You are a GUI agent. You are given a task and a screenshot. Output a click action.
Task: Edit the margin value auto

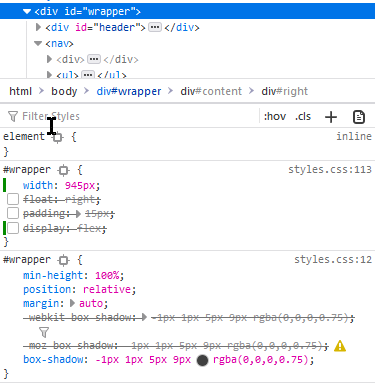(x=91, y=303)
